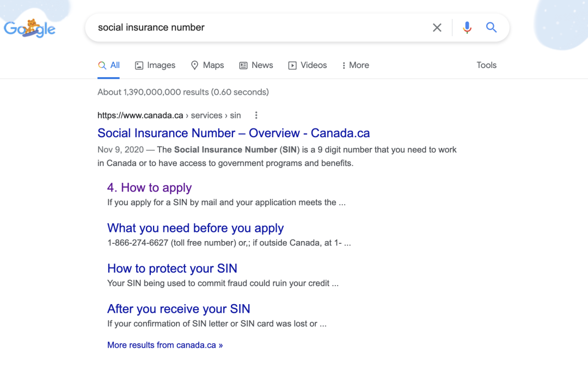The image size is (588, 370).
Task: Open the three-dot menu beside canada.ca URL
Action: click(x=256, y=115)
